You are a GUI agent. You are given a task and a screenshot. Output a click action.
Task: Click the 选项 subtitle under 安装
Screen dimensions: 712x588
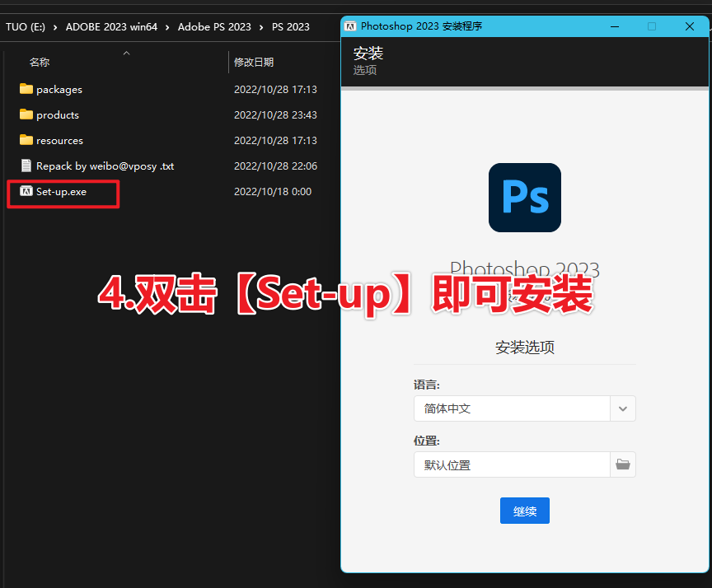point(365,70)
